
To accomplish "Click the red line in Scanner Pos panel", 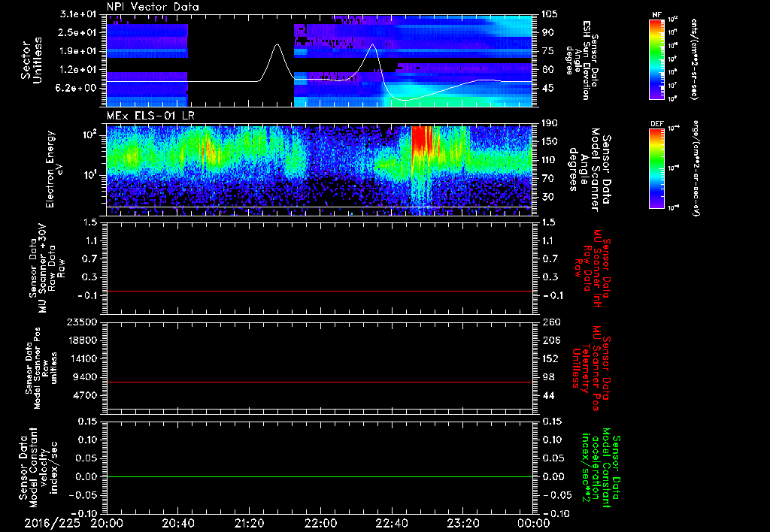I will pyautogui.click(x=319, y=382).
